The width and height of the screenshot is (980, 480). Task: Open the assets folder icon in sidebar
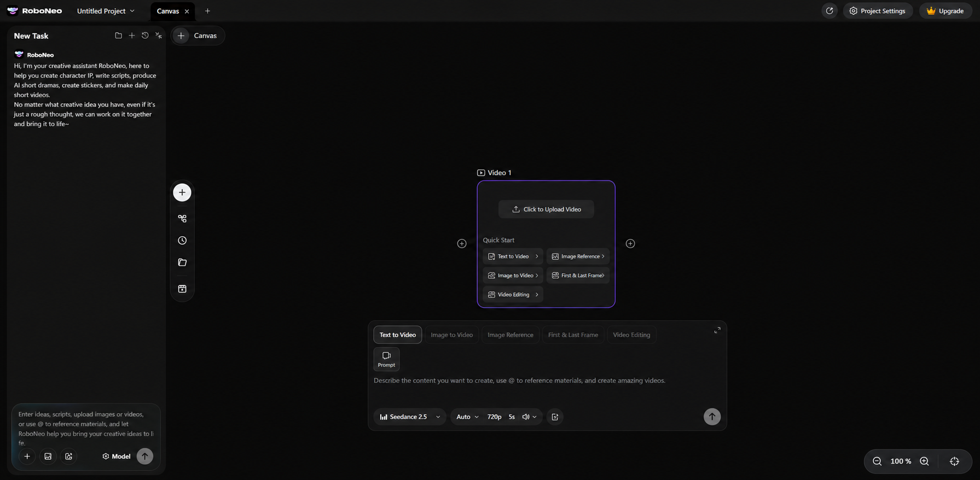click(x=182, y=262)
